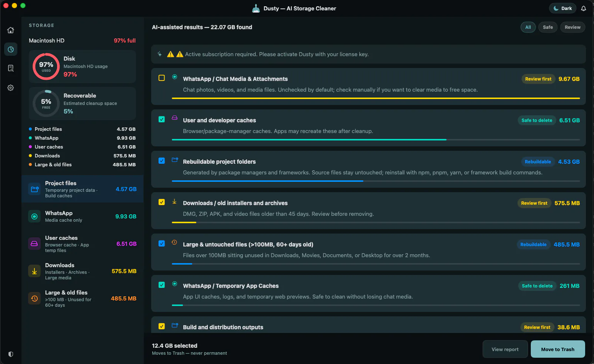594x364 pixels.
Task: Click Rebuildable badge on project folders row
Action: pyautogui.click(x=538, y=162)
